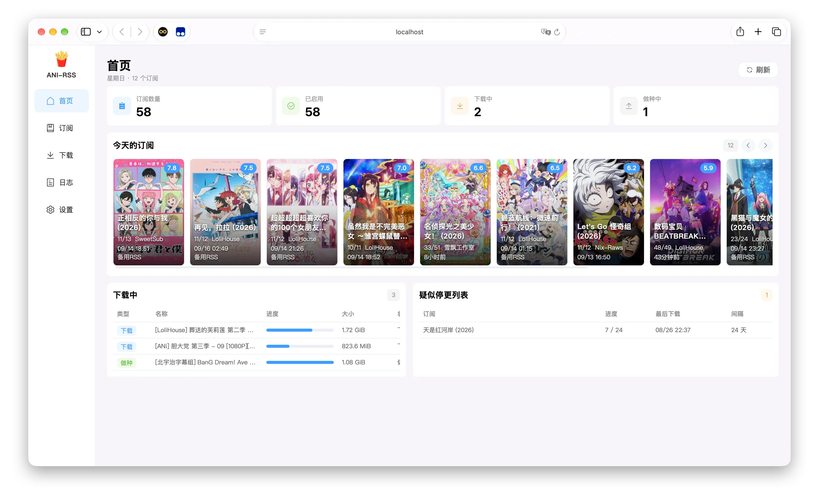The width and height of the screenshot is (819, 504).
Task: Go back in Safari history
Action: point(122,32)
